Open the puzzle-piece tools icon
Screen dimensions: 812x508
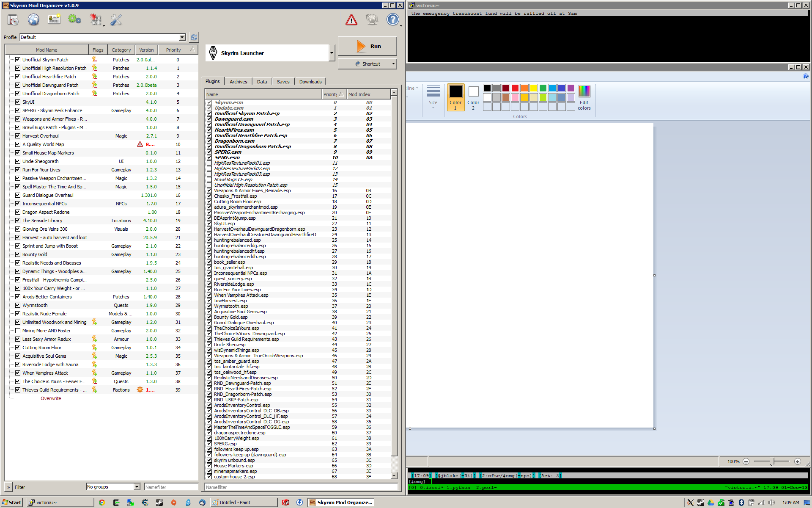[x=96, y=19]
